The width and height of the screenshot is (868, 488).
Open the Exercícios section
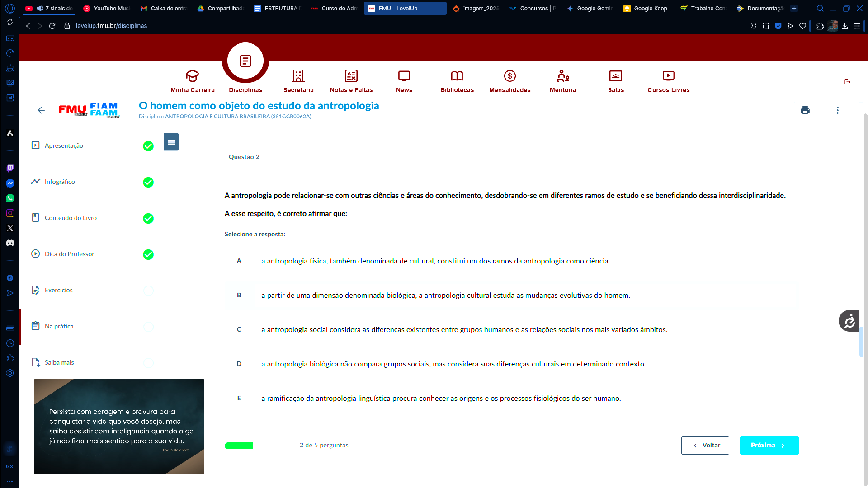pyautogui.click(x=59, y=290)
